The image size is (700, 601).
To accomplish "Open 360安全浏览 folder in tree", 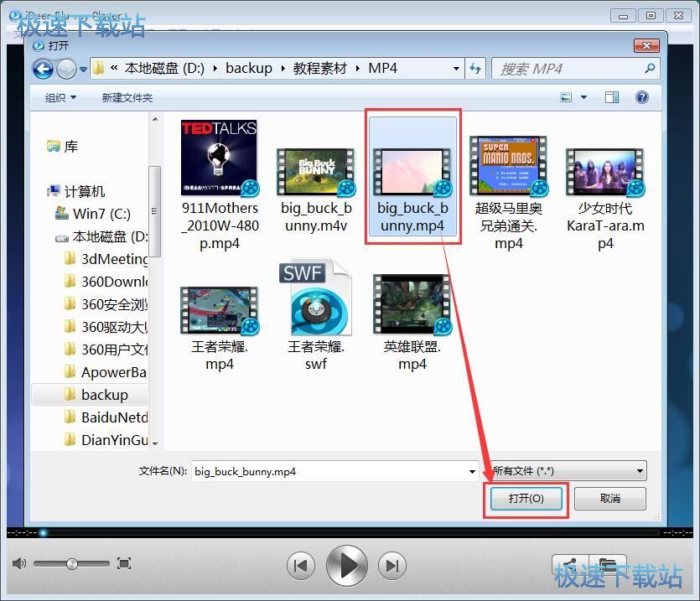I will coord(106,304).
